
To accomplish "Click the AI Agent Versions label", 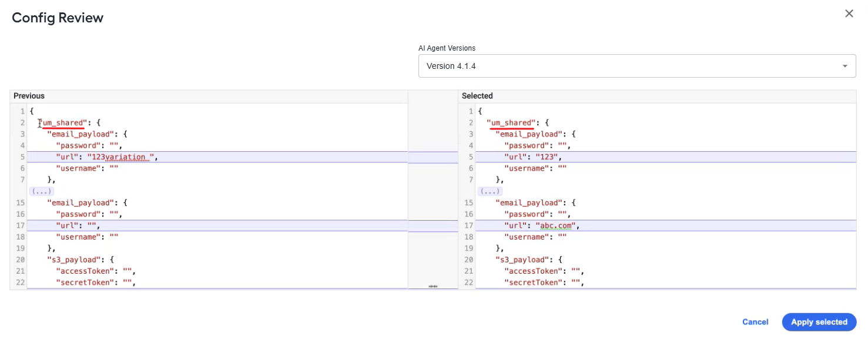I will (x=447, y=48).
